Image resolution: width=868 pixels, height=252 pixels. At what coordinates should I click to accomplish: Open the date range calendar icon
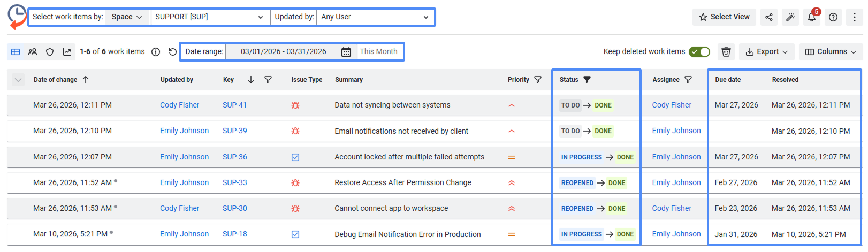(346, 52)
